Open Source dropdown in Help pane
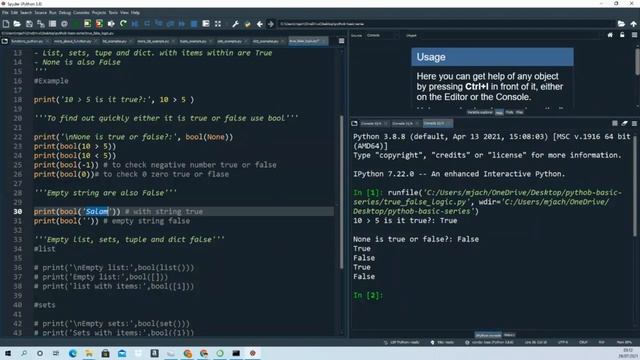This screenshot has height=360, width=640. [382, 36]
